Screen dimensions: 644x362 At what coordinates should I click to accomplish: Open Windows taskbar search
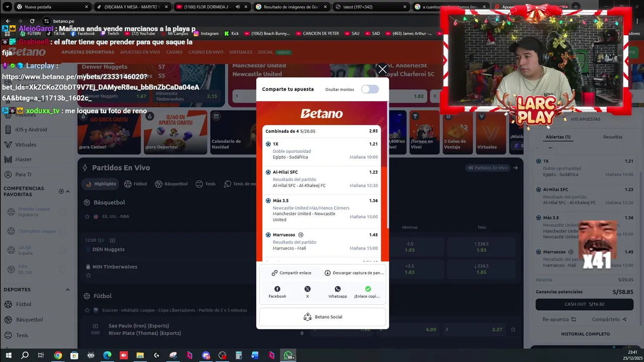(25, 355)
